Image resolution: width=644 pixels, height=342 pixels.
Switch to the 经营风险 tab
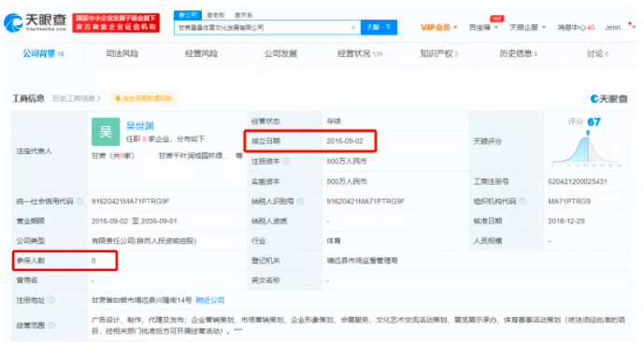(x=201, y=54)
